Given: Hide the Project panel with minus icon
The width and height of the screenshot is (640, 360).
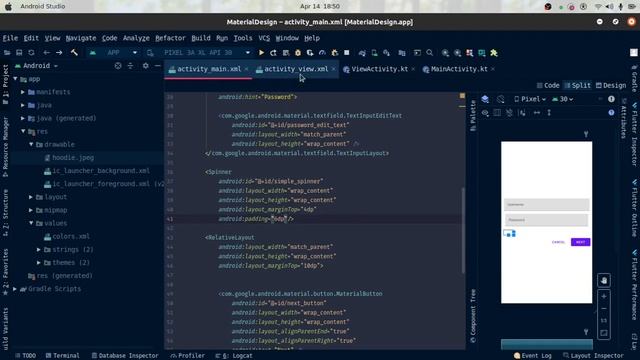Looking at the screenshot, I should coord(158,65).
